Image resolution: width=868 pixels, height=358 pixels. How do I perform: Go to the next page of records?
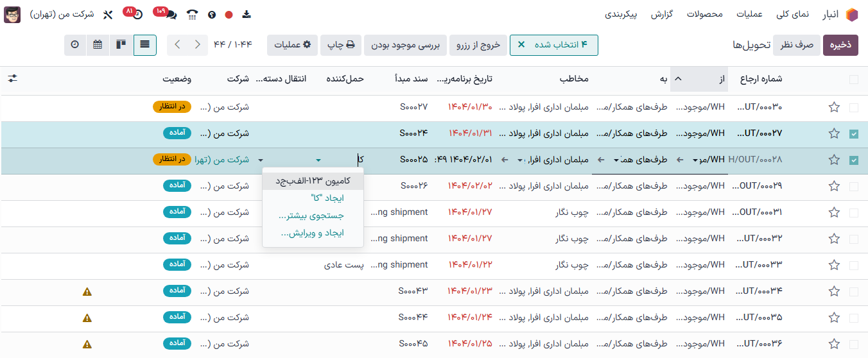coord(178,45)
